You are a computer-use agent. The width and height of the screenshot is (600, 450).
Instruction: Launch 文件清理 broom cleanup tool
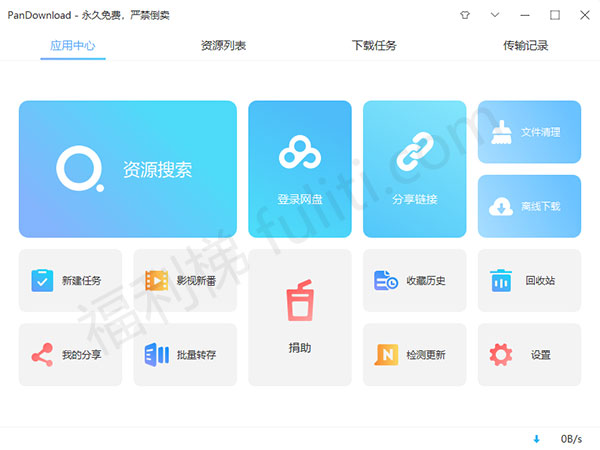tap(529, 132)
